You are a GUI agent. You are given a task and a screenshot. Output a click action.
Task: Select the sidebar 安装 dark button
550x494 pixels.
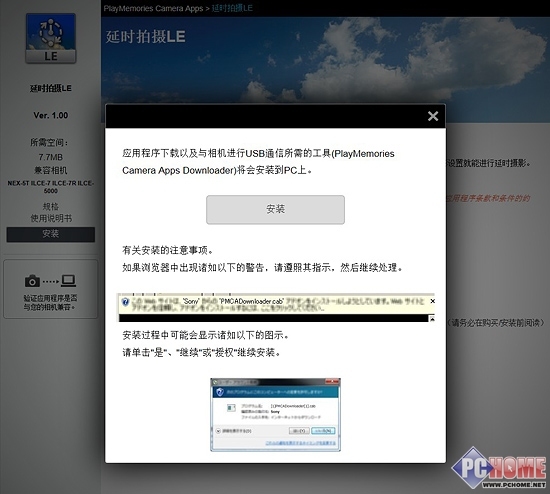point(51,234)
